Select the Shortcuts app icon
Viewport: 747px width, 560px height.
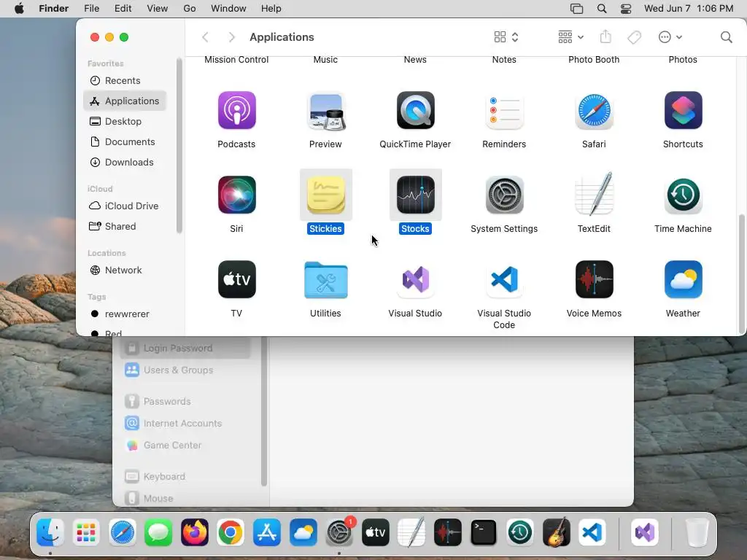[x=683, y=111]
